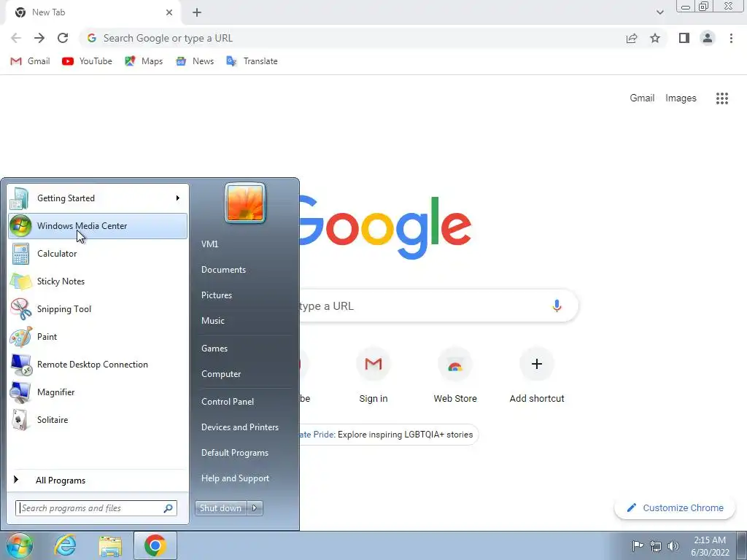Click the Remote Desktop Connection icon
747x560 pixels.
[x=21, y=365]
